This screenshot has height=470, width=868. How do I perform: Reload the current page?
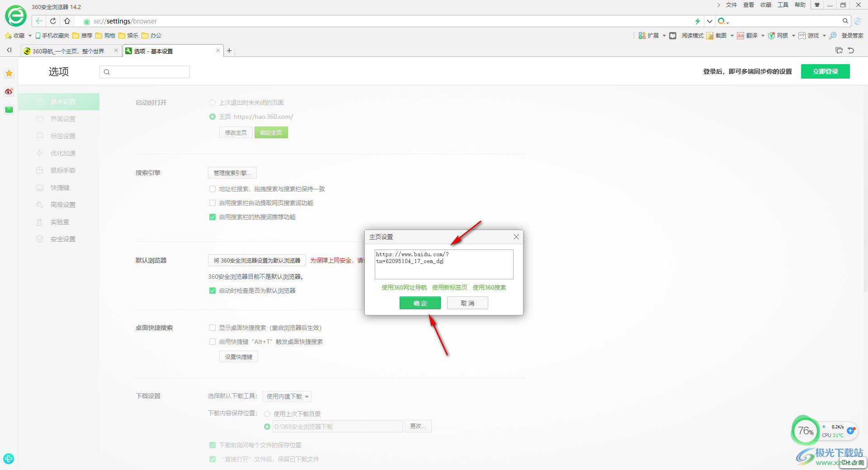click(x=53, y=21)
